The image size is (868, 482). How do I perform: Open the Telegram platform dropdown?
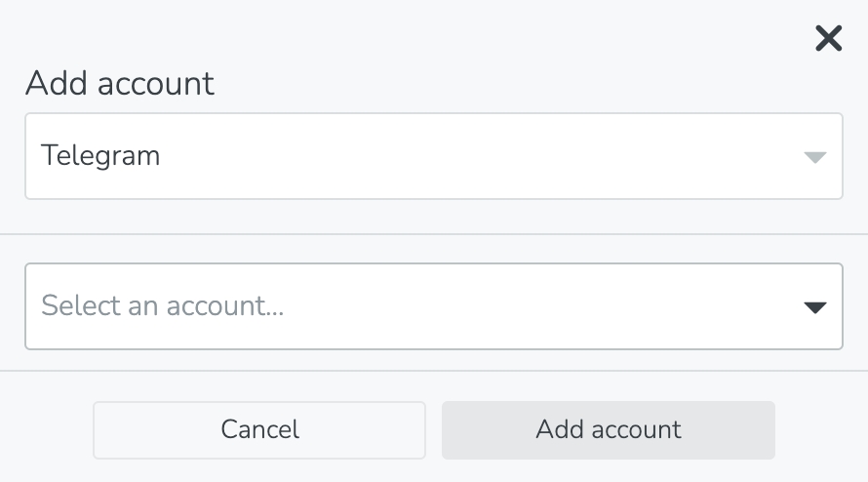433,156
